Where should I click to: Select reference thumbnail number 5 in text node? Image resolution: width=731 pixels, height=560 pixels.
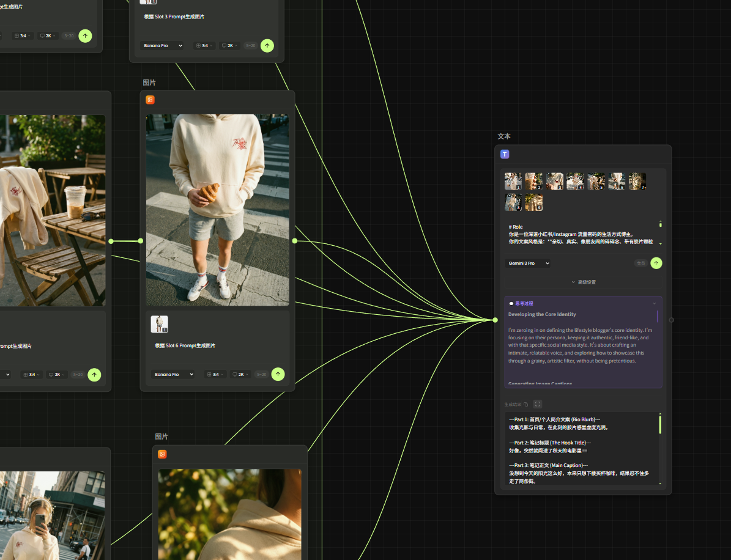(596, 182)
